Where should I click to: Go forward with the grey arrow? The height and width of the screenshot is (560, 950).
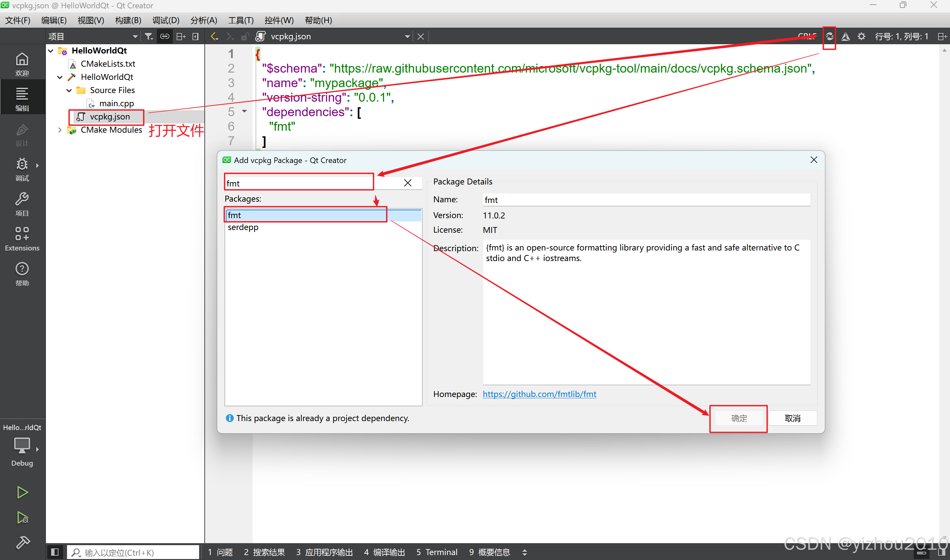[230, 36]
